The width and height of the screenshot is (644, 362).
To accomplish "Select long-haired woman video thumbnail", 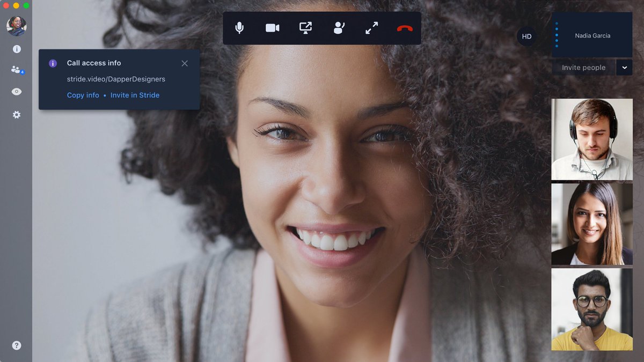I will 592,224.
